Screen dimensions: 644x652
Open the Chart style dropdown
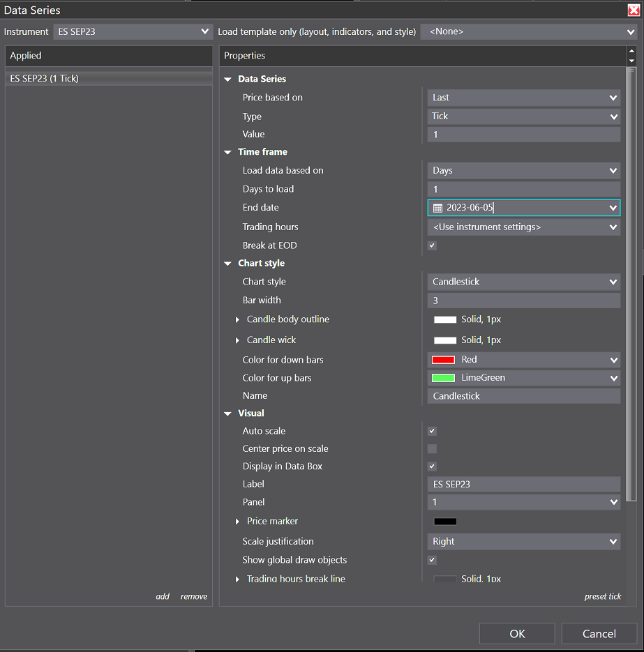click(x=524, y=282)
